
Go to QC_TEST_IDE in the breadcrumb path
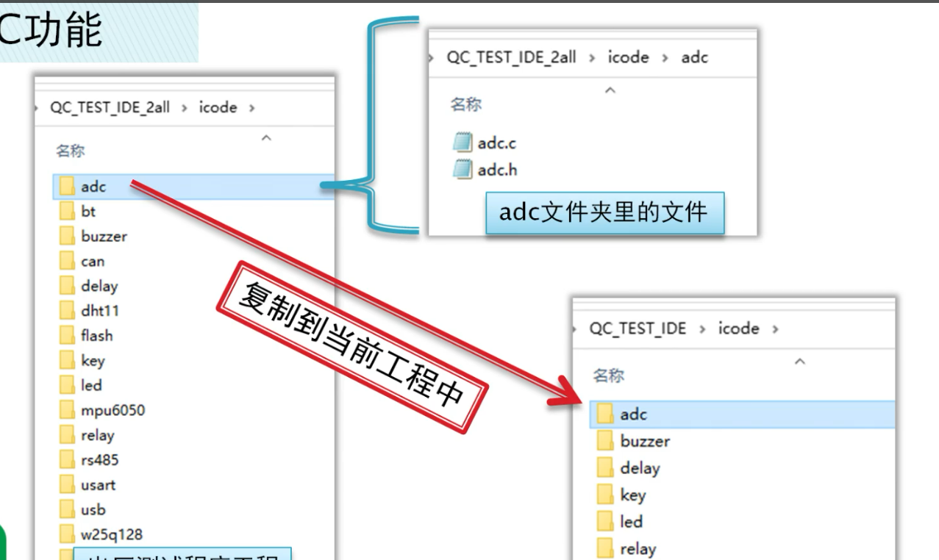tap(638, 329)
